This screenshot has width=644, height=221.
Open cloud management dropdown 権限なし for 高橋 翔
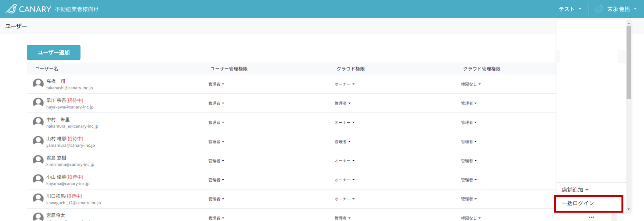point(471,84)
